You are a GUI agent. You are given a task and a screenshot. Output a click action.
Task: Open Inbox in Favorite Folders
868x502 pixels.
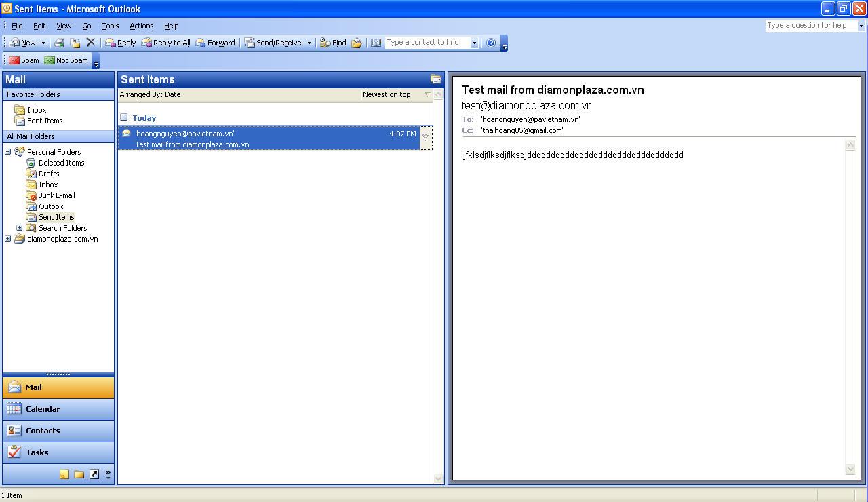(37, 110)
